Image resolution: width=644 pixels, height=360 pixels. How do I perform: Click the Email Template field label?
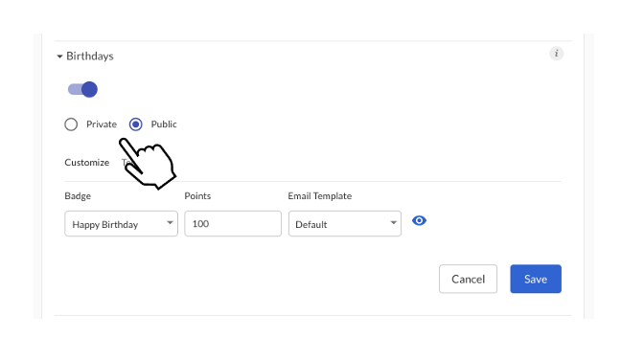(319, 196)
